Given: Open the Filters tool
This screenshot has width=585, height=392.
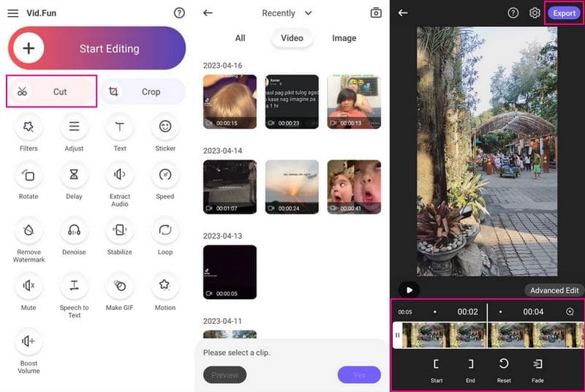Looking at the screenshot, I should [x=29, y=133].
